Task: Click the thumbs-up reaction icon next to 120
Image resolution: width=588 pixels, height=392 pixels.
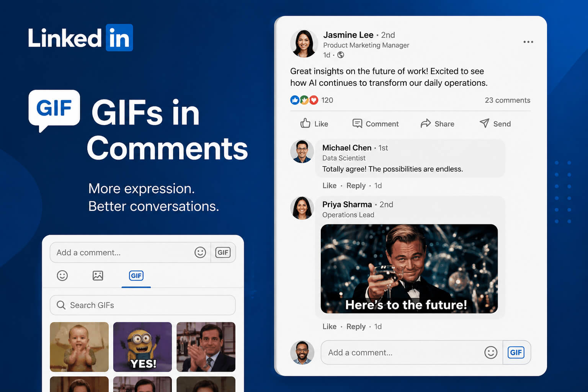Action: (295, 100)
